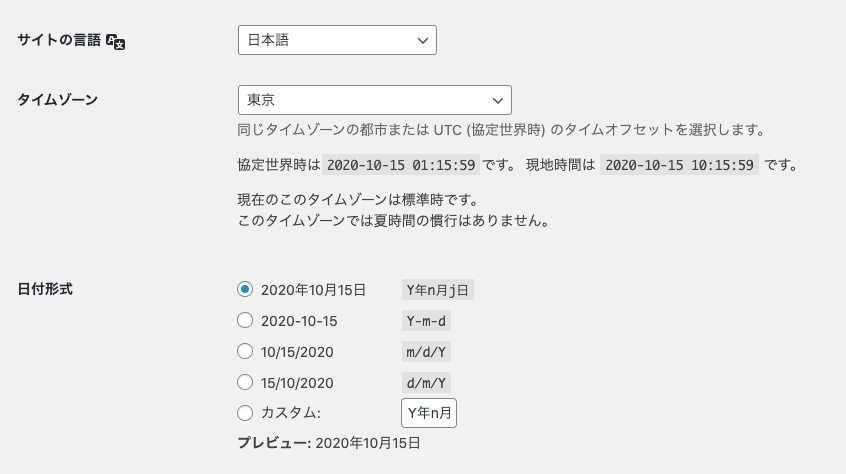Choose the 15/10/2020 date format radio
846x474 pixels.
(245, 382)
